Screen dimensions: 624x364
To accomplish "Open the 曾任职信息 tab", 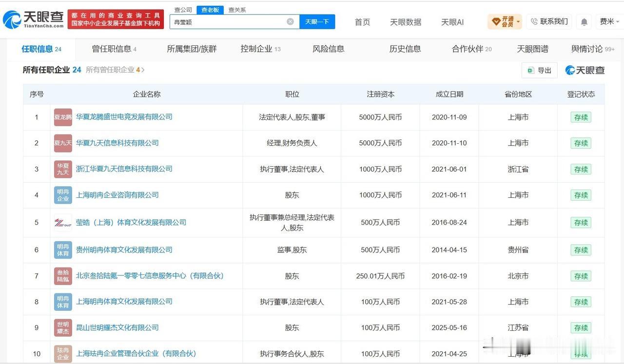I will (x=114, y=49).
